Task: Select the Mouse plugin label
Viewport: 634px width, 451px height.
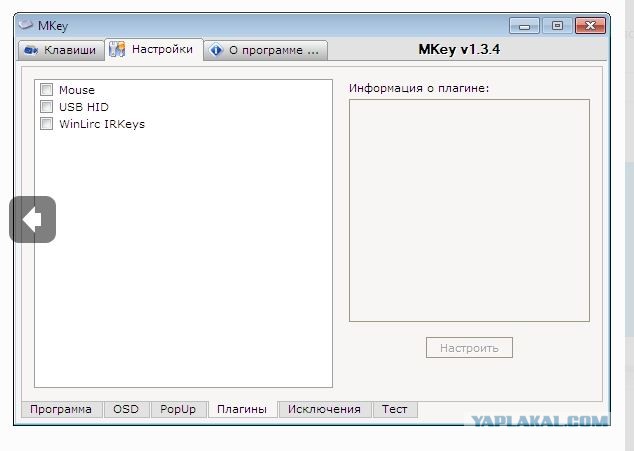Action: pyautogui.click(x=77, y=90)
